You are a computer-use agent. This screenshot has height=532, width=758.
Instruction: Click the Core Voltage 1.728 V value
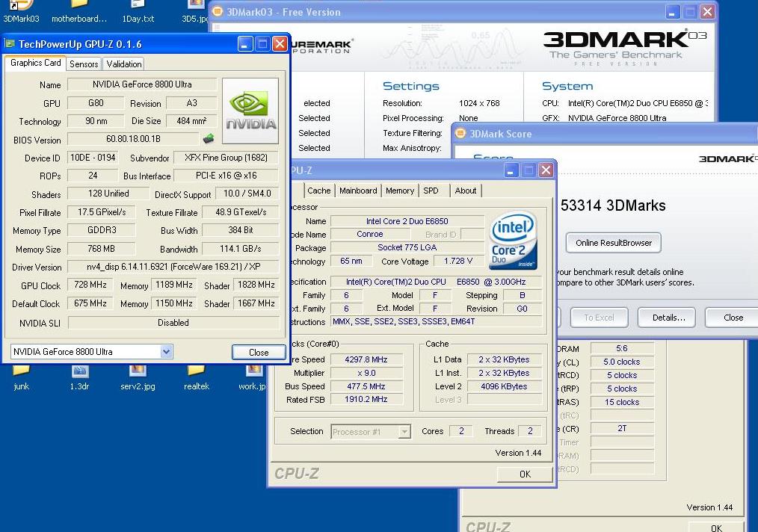tap(457, 261)
